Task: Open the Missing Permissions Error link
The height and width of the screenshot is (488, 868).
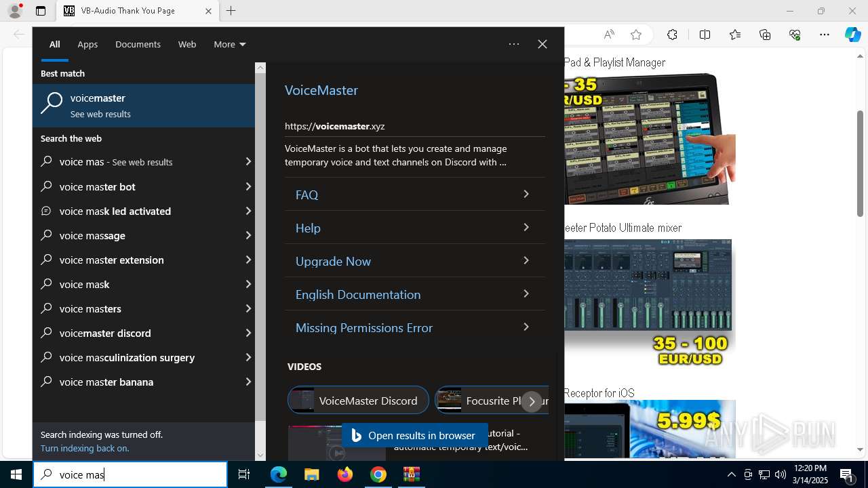Action: click(x=414, y=327)
